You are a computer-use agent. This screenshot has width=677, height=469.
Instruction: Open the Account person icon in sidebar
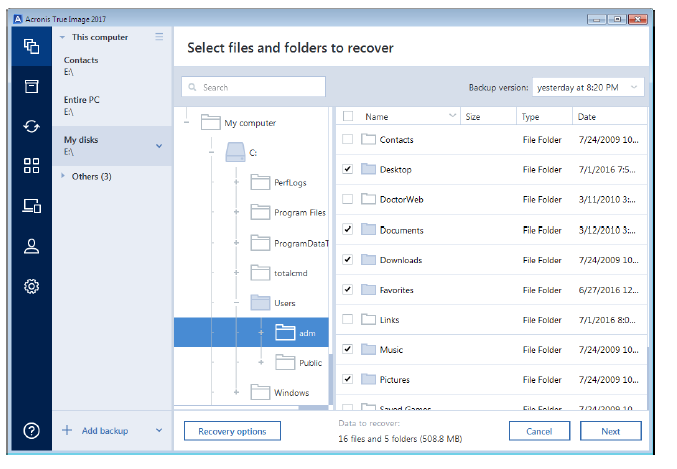click(32, 246)
